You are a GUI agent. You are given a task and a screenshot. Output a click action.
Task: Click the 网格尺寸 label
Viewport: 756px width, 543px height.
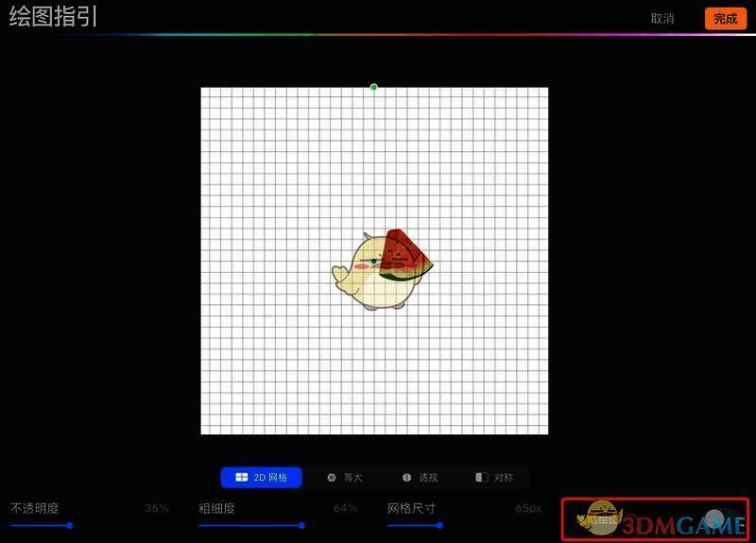[411, 508]
